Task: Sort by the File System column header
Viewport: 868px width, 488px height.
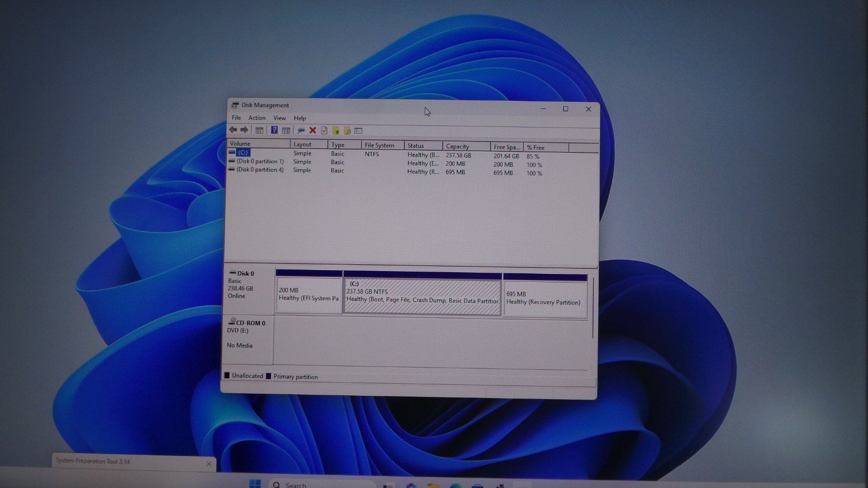Action: (379, 145)
